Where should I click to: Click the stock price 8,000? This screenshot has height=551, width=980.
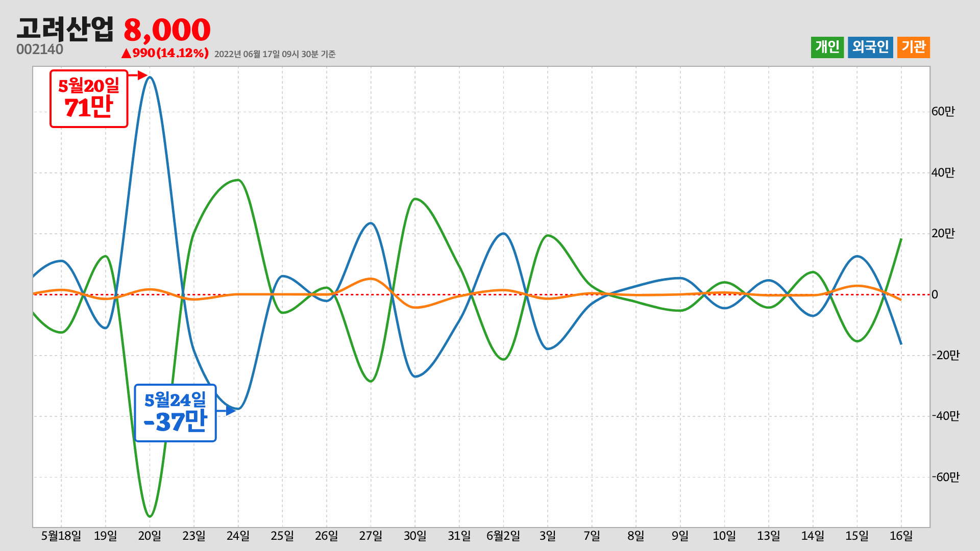click(x=167, y=30)
